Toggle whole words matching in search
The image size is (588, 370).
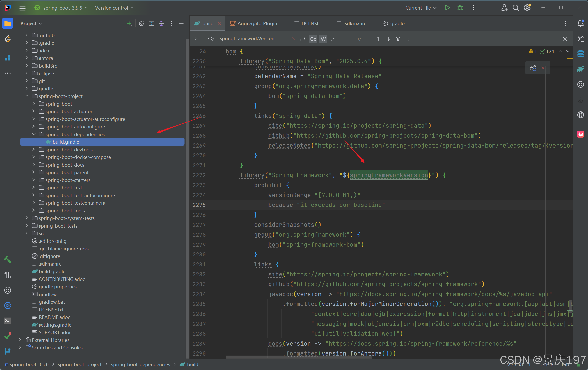tap(323, 39)
